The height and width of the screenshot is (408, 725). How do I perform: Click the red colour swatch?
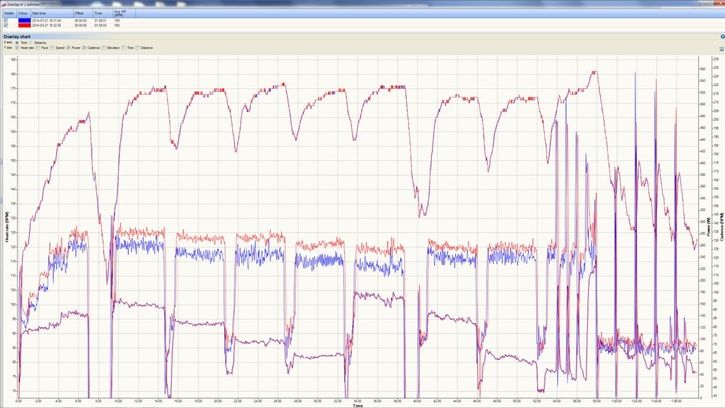(x=23, y=25)
